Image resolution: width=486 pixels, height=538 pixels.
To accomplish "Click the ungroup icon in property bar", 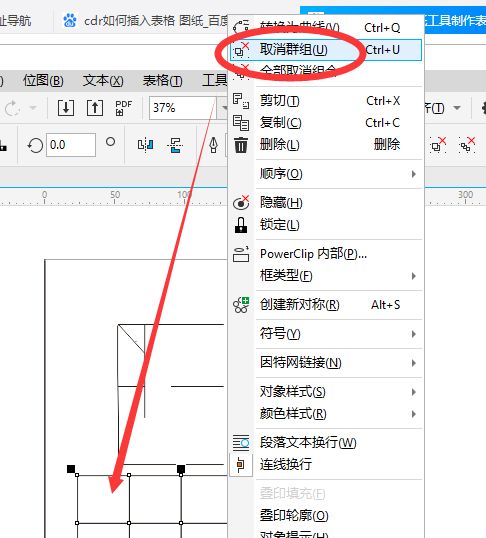I will (x=438, y=145).
